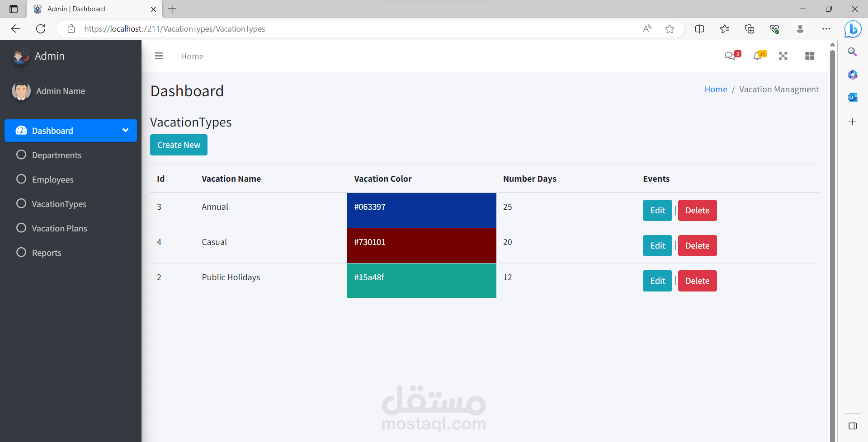Click the #15a48f teal color cell
The height and width of the screenshot is (442, 868).
(x=421, y=281)
